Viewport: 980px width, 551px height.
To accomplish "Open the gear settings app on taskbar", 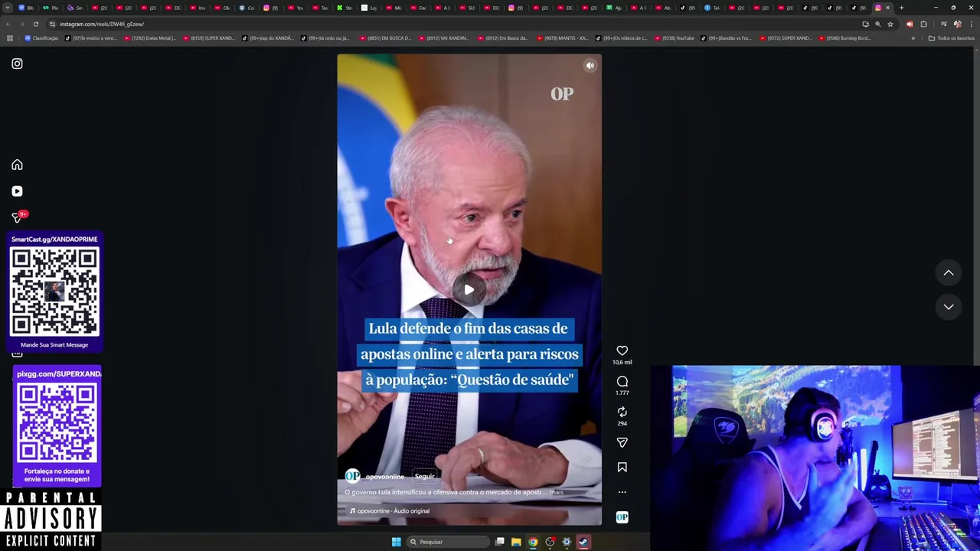I will [x=567, y=542].
